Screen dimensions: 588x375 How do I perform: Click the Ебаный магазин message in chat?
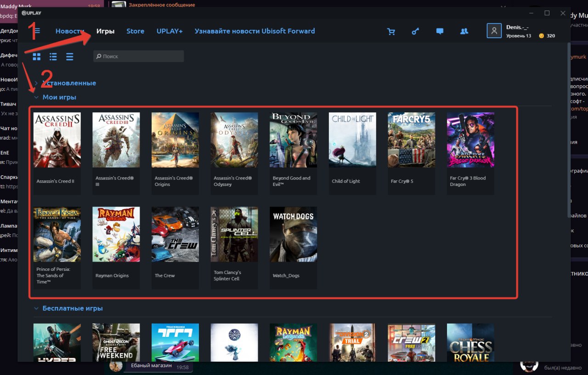[151, 366]
